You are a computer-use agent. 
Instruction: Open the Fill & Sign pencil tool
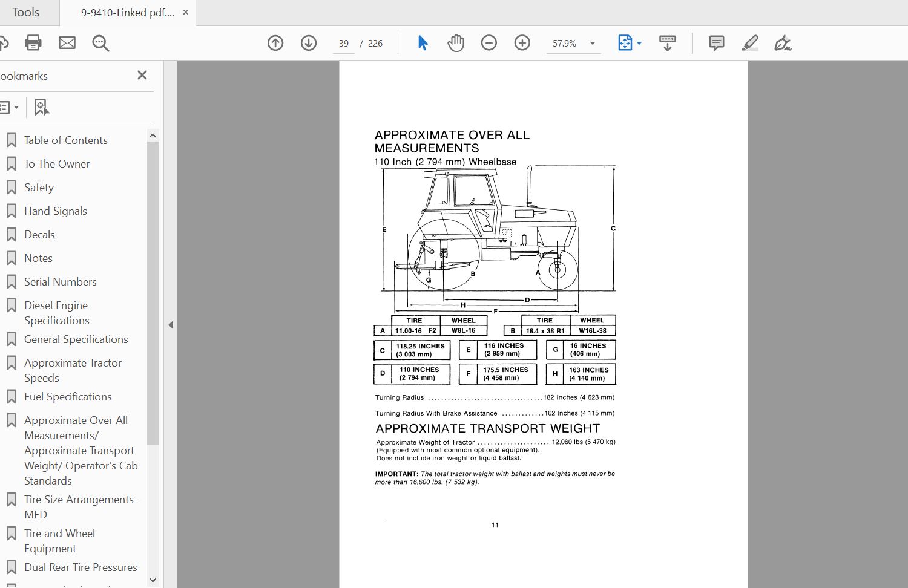[x=750, y=43]
